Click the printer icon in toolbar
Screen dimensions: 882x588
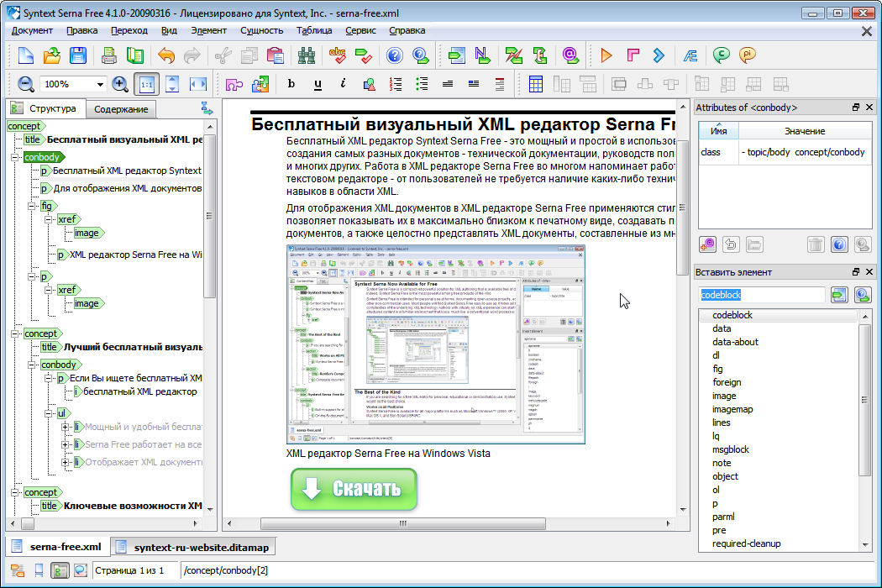point(109,55)
